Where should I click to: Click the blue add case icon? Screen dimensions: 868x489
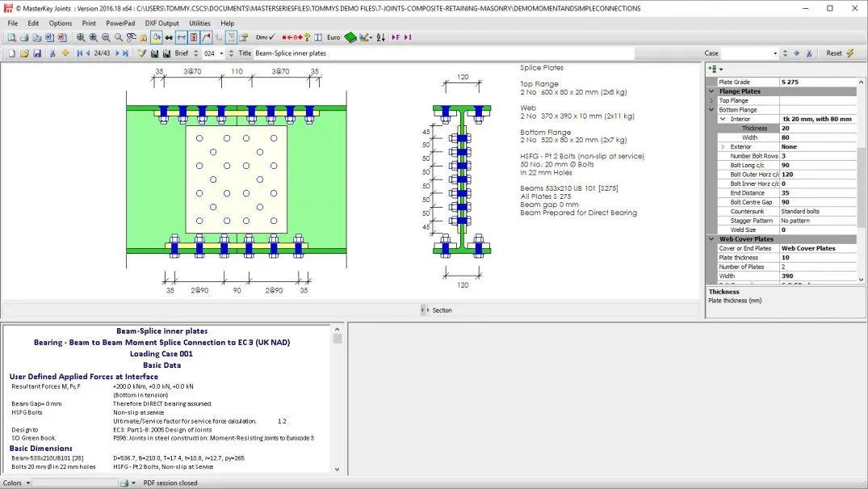tap(797, 53)
